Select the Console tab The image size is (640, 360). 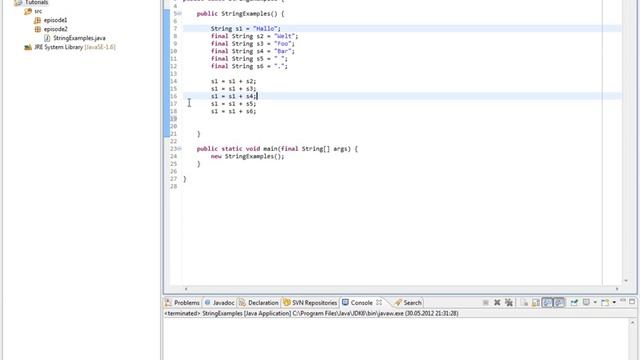click(362, 303)
